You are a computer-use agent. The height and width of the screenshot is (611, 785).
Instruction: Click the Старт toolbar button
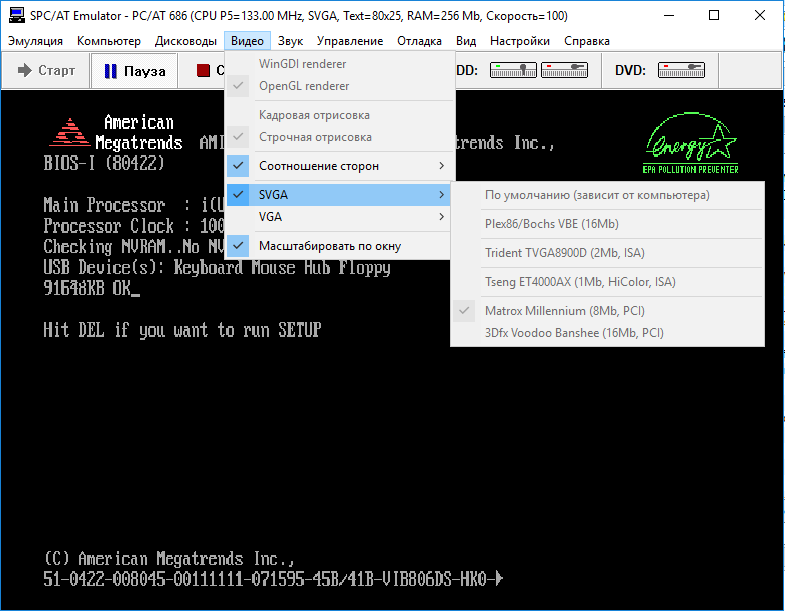pyautogui.click(x=46, y=71)
